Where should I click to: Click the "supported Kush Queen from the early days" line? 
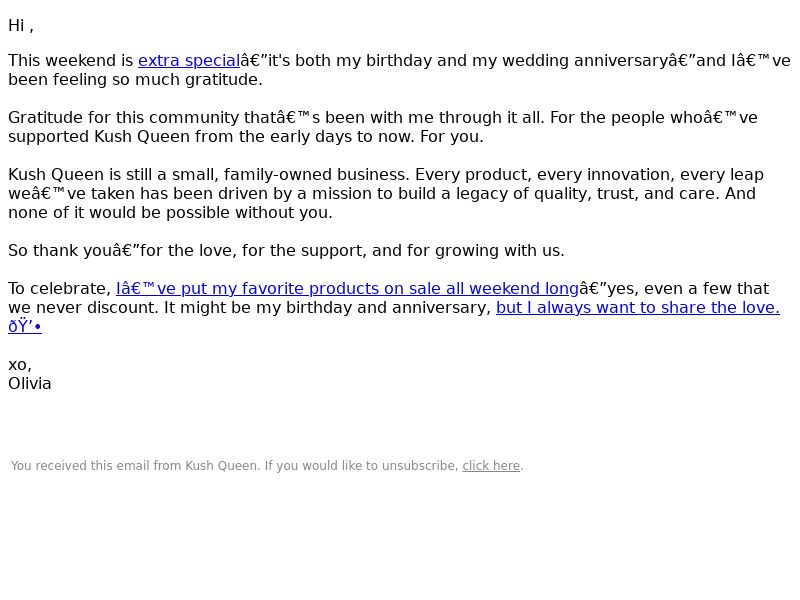(246, 137)
